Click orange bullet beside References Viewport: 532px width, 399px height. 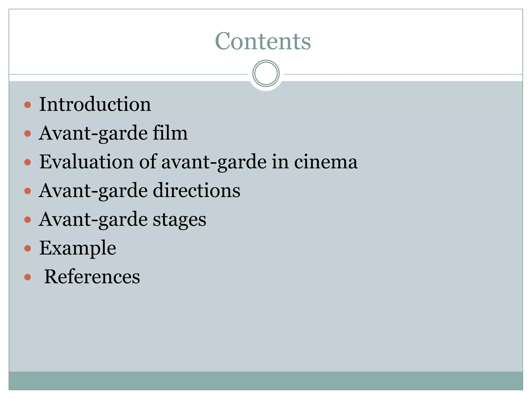tap(28, 277)
